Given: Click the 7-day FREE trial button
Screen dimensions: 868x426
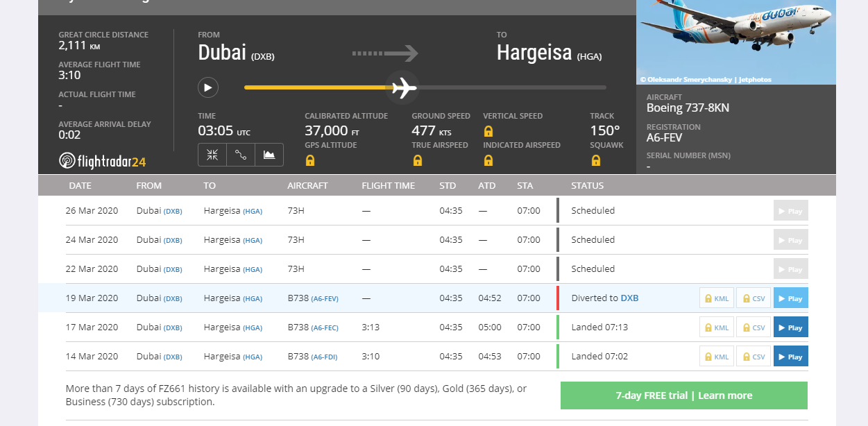Looking at the screenshot, I should [x=684, y=395].
